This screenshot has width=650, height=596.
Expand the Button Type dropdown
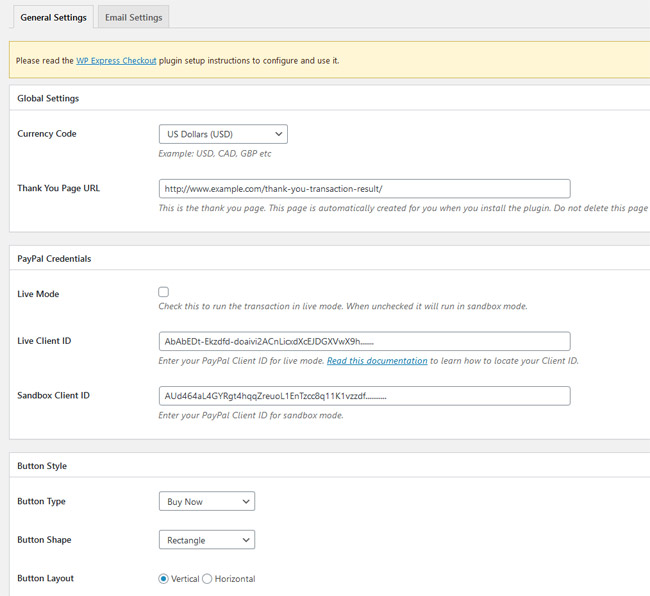[x=207, y=502]
